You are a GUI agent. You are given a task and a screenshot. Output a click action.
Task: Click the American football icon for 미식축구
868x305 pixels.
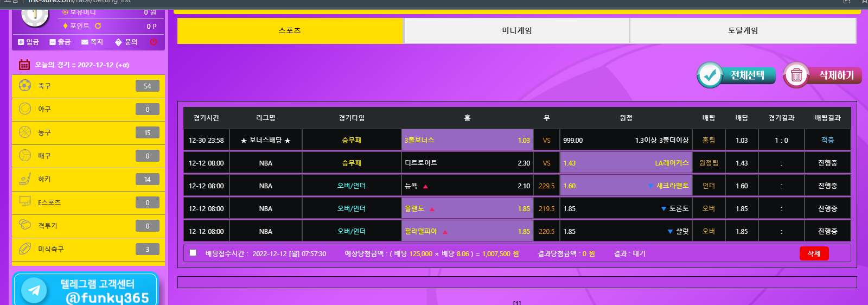tap(25, 249)
